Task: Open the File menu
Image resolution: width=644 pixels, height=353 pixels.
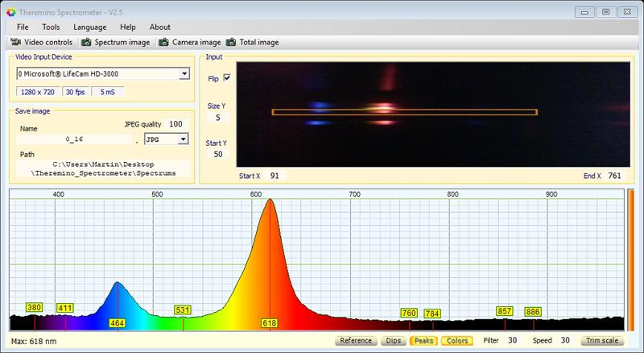Action: point(23,27)
